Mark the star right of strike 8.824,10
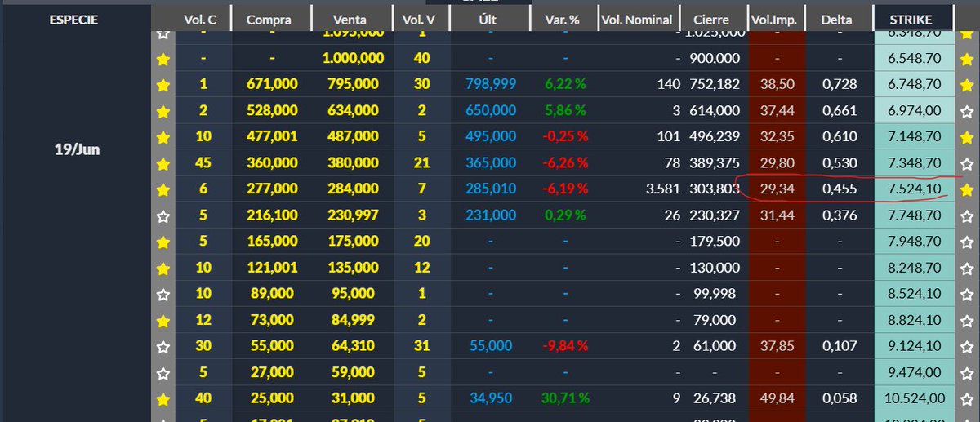Image resolution: width=980 pixels, height=422 pixels. click(x=967, y=320)
